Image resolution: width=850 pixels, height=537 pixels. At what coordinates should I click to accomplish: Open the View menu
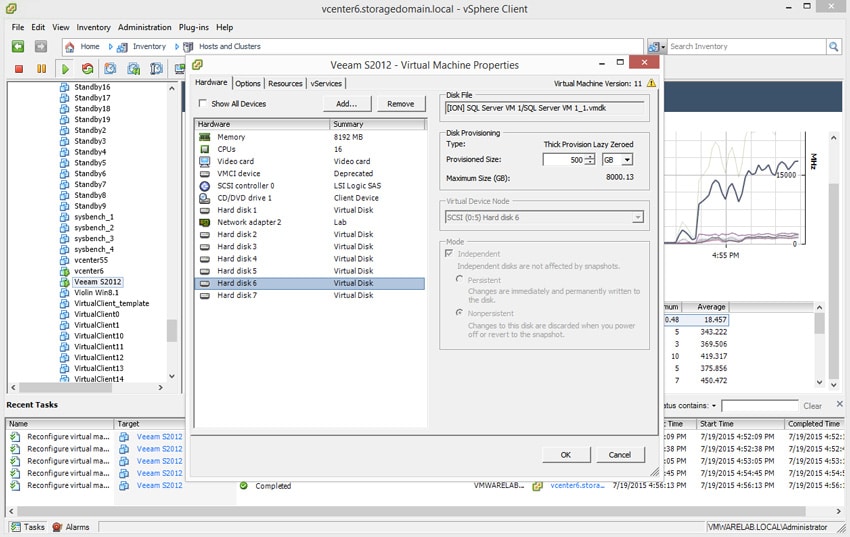(x=61, y=27)
